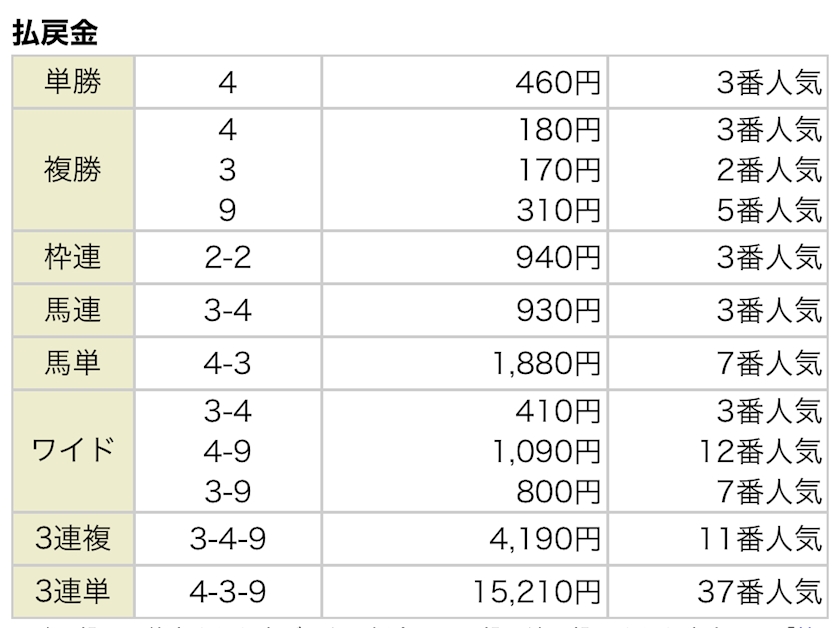Select the 2-2 bracket combination
840x628 pixels.
228,257
